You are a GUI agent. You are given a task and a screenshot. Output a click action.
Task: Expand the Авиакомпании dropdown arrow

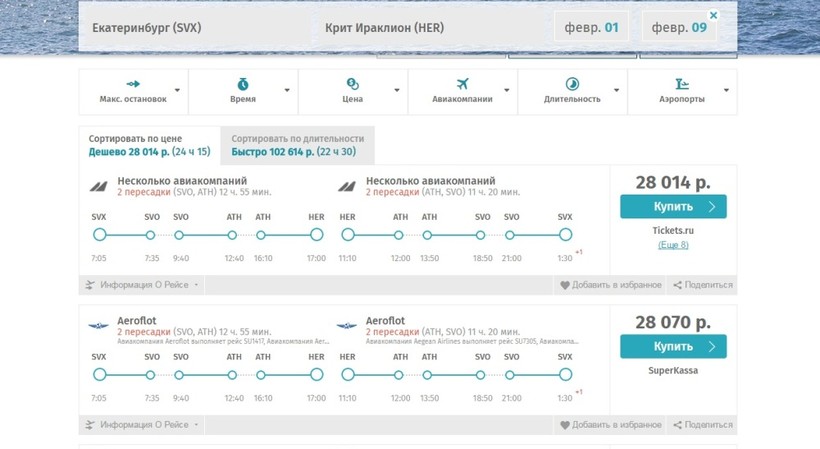(x=507, y=91)
